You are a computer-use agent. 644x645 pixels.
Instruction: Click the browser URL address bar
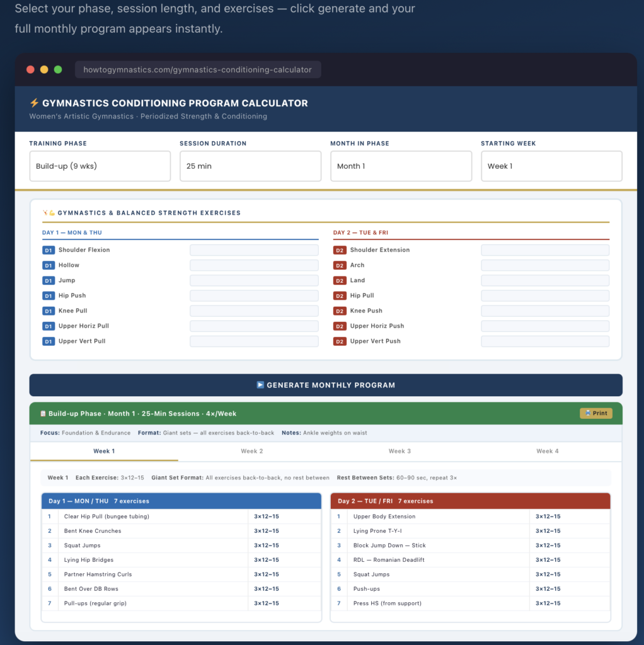[197, 70]
